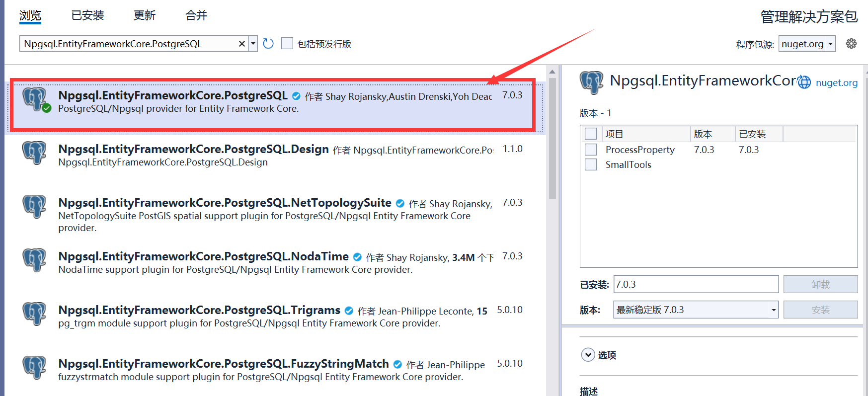Click the 卸载 uninstall button
Viewport: 868px width, 396px height.
click(x=820, y=284)
